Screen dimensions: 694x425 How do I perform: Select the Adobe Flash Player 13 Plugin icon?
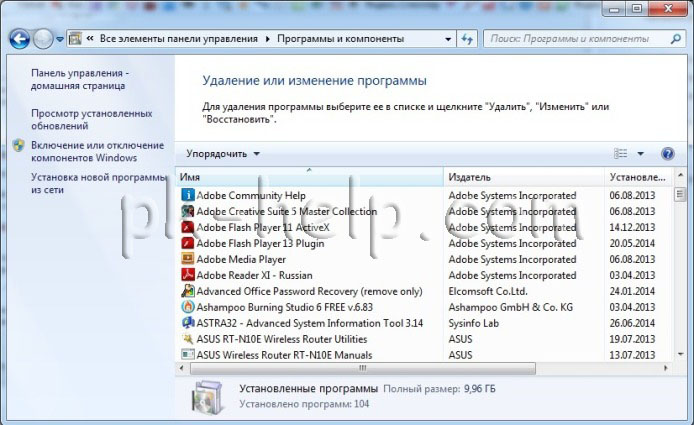click(188, 243)
